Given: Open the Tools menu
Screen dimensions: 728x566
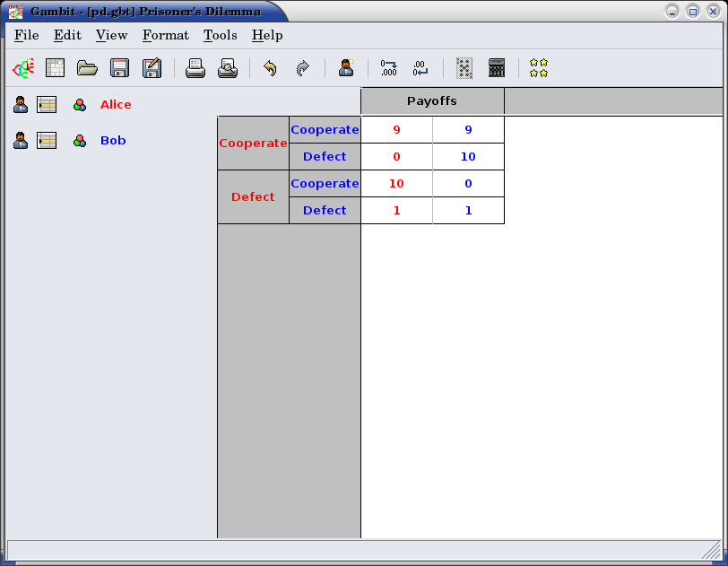Looking at the screenshot, I should click(220, 35).
